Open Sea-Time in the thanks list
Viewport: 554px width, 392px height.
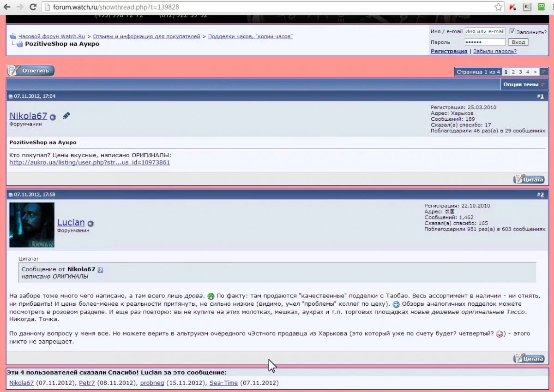pyautogui.click(x=224, y=383)
